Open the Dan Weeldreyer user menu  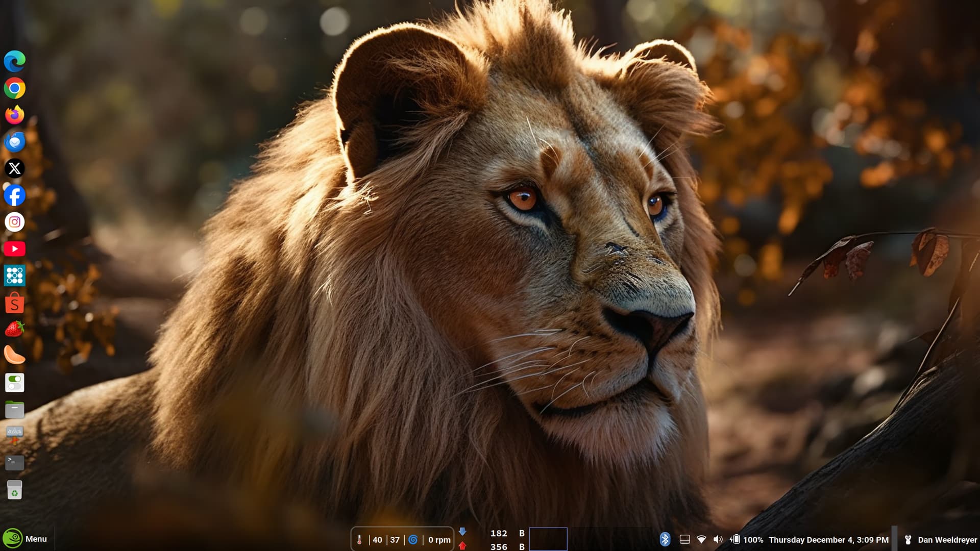(941, 540)
